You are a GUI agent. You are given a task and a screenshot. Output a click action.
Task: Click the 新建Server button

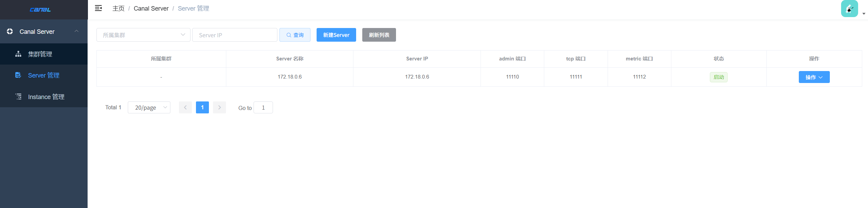[x=336, y=35]
